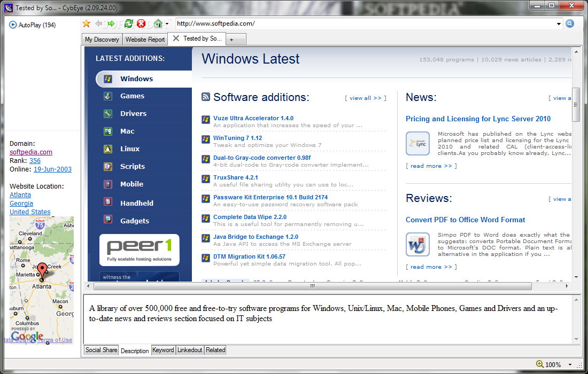Select the Handheld category icon
Viewport: 588px width, 374px height.
108,201
